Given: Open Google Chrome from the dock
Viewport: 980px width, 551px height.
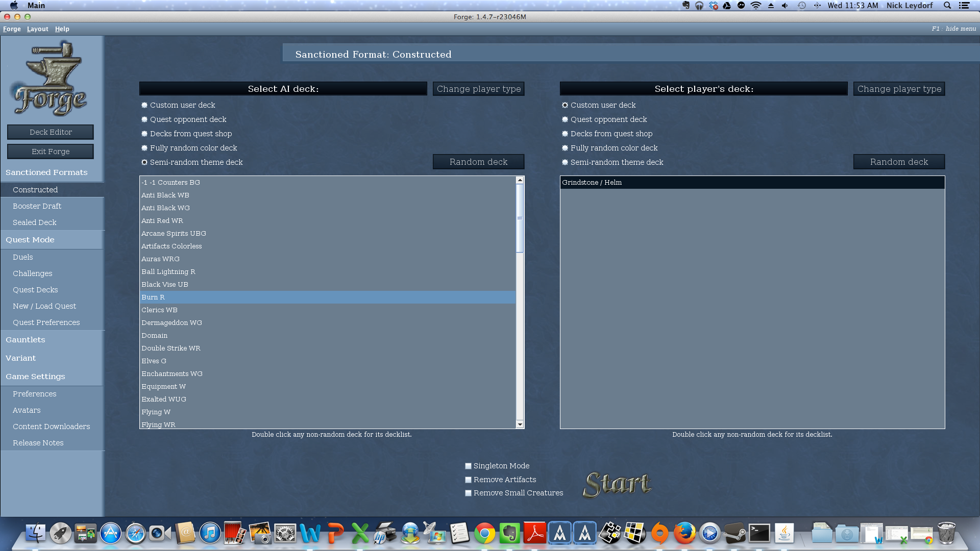Looking at the screenshot, I should click(x=485, y=533).
